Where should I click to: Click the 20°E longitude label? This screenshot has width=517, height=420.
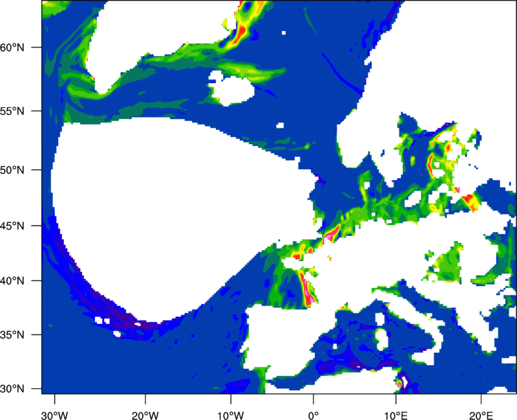[x=481, y=415]
